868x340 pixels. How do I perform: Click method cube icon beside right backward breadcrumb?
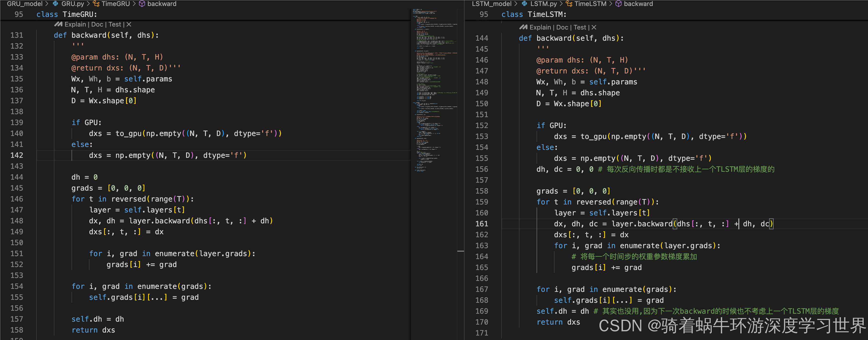(x=619, y=4)
